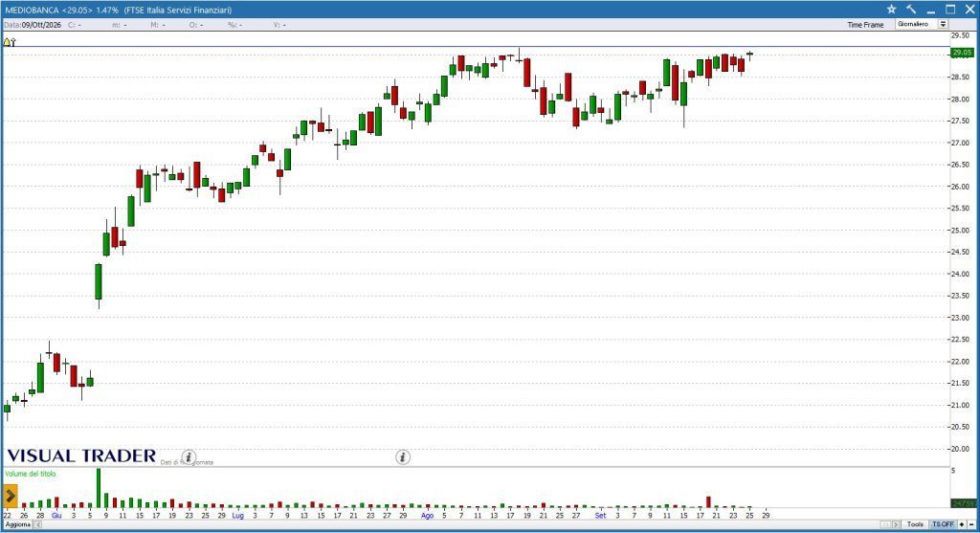This screenshot has height=533, width=980.
Task: Click the Lug month label on axis
Action: point(237,516)
